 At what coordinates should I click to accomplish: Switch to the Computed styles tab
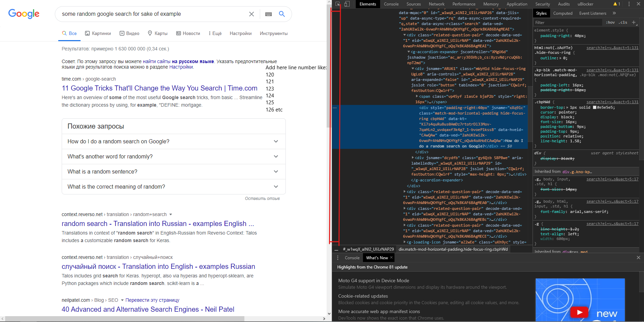563,13
